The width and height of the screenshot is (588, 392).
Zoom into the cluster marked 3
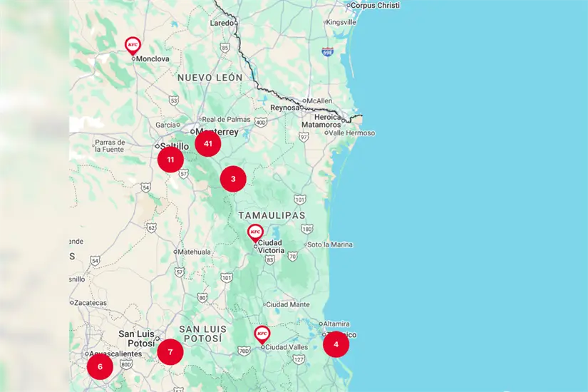point(233,179)
